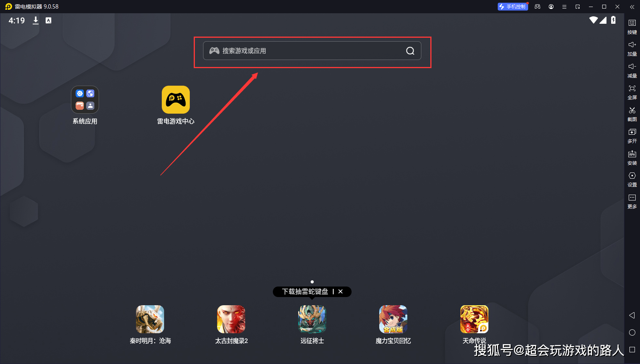Open emulator 设置 settings in the sidebar
The height and width of the screenshot is (364, 640).
(632, 179)
